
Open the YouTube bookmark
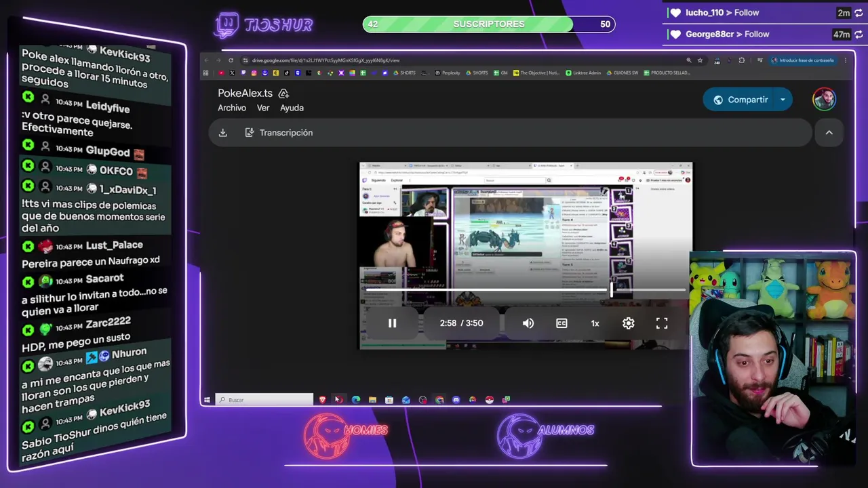coord(221,73)
